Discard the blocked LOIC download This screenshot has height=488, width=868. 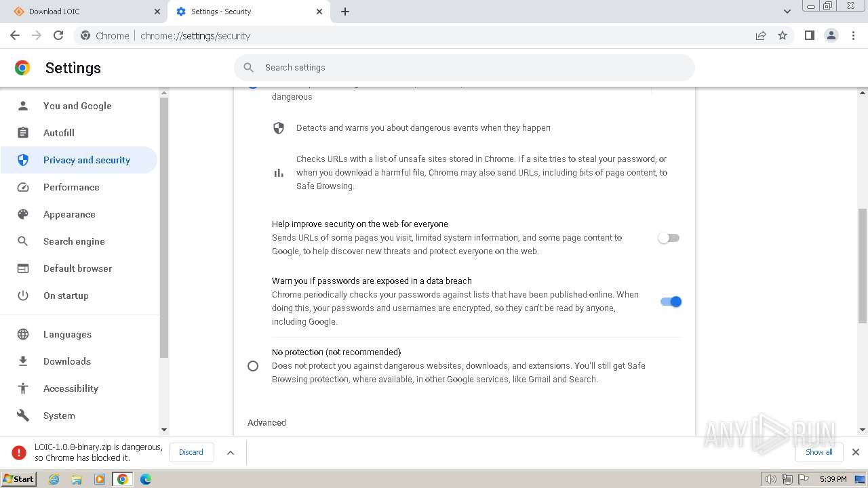click(x=191, y=452)
